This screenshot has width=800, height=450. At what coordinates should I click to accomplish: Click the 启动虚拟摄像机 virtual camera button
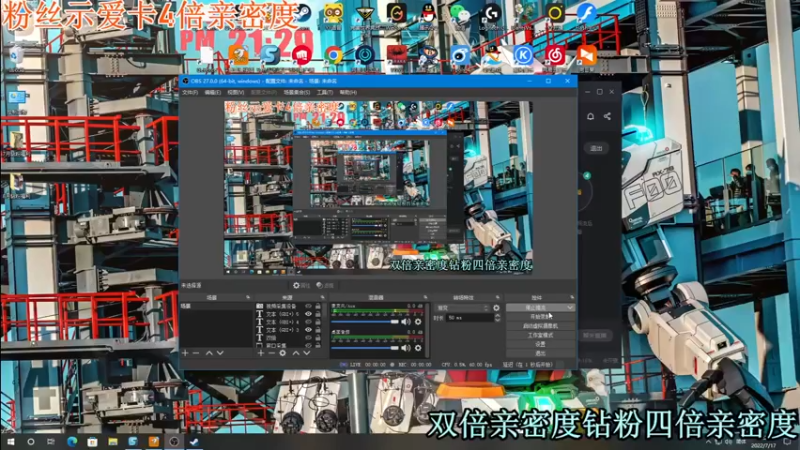click(540, 326)
